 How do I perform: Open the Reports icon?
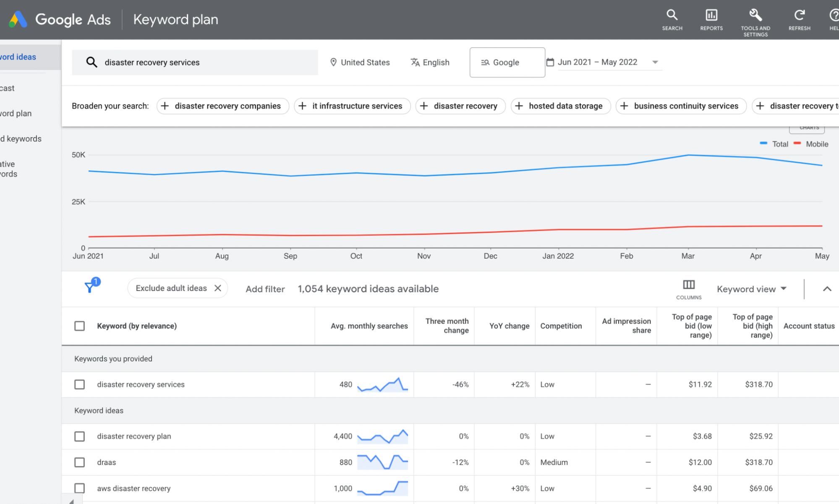click(711, 16)
